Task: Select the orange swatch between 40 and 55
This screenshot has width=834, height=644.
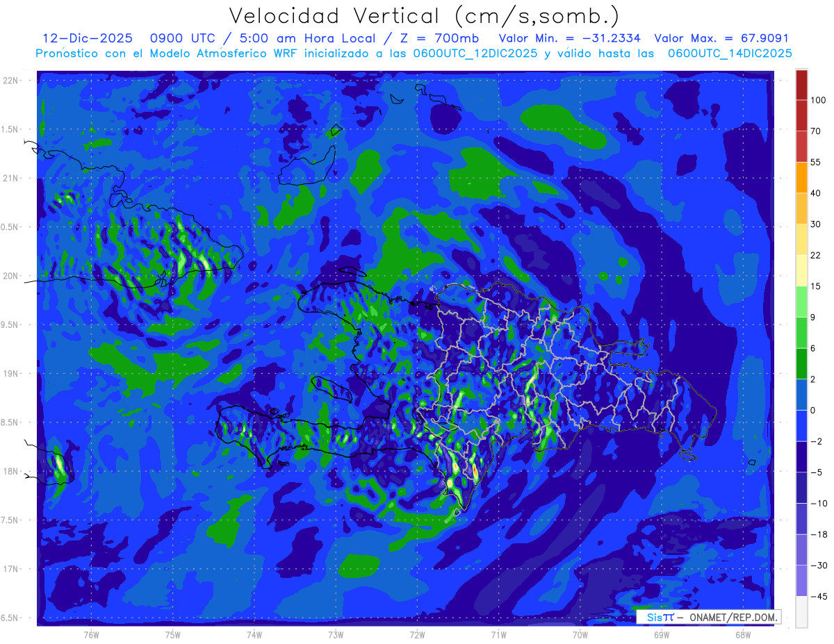Action: pyautogui.click(x=801, y=177)
